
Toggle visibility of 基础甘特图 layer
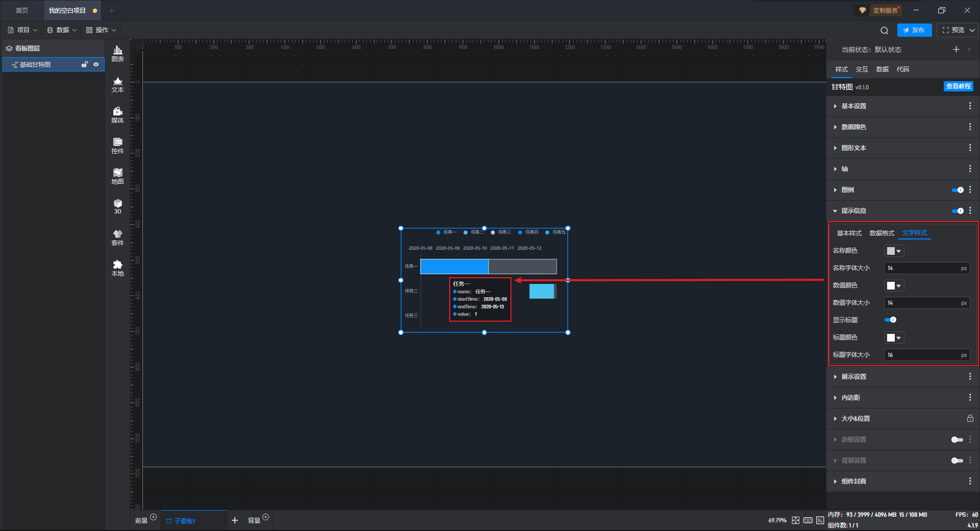click(x=96, y=64)
